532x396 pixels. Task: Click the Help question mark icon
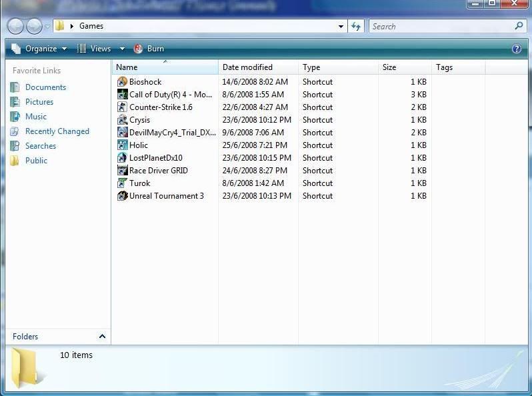pyautogui.click(x=516, y=49)
